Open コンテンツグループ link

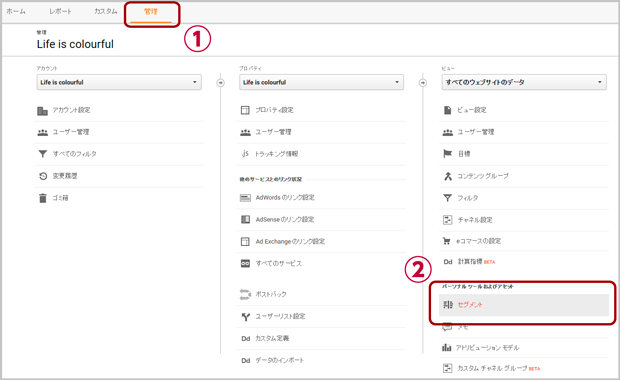[x=483, y=176]
